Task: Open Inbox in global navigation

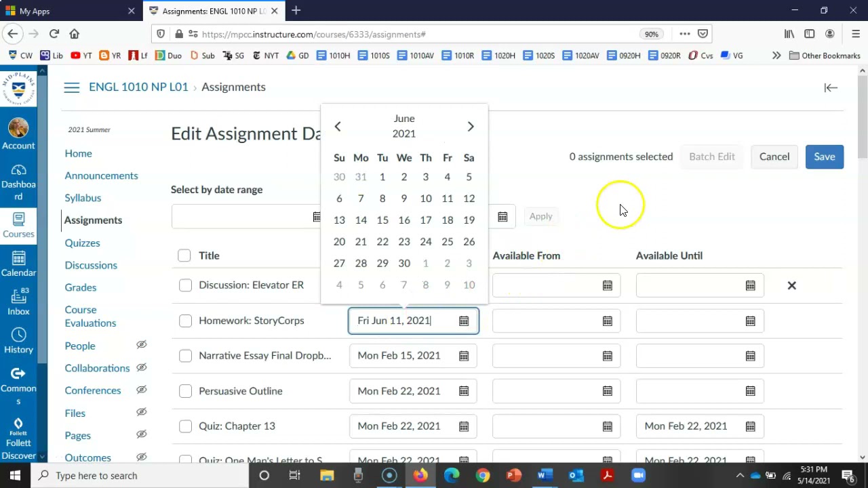Action: pyautogui.click(x=18, y=302)
